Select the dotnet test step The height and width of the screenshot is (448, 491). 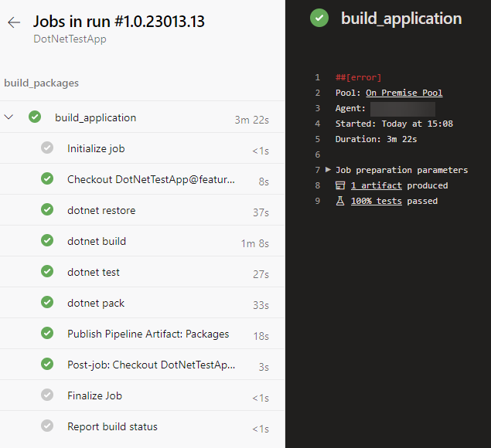[x=94, y=272]
